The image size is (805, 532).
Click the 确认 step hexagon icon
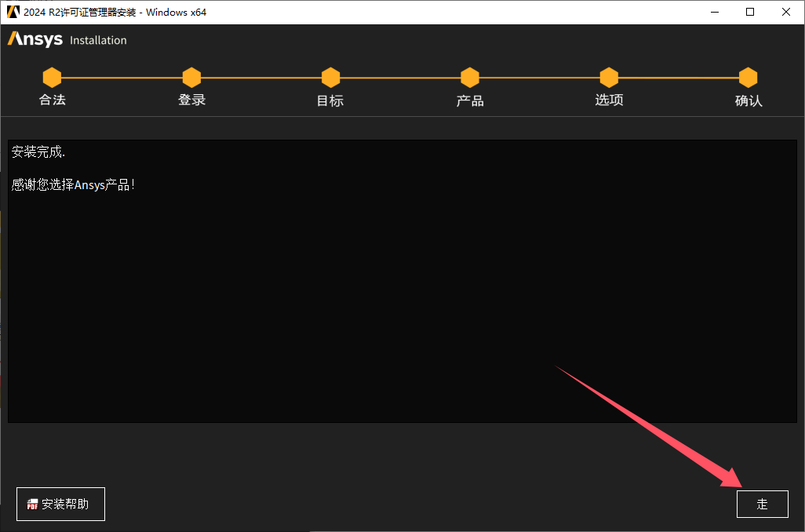click(748, 78)
